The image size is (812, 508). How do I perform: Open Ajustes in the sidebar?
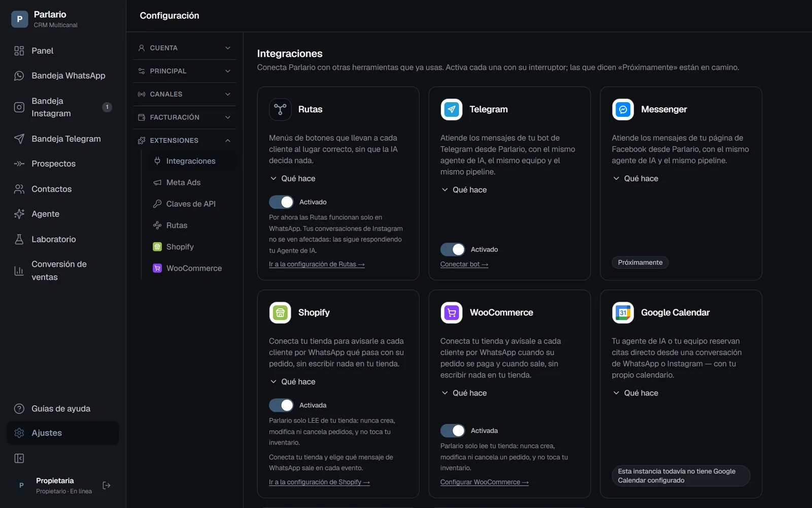pyautogui.click(x=63, y=433)
